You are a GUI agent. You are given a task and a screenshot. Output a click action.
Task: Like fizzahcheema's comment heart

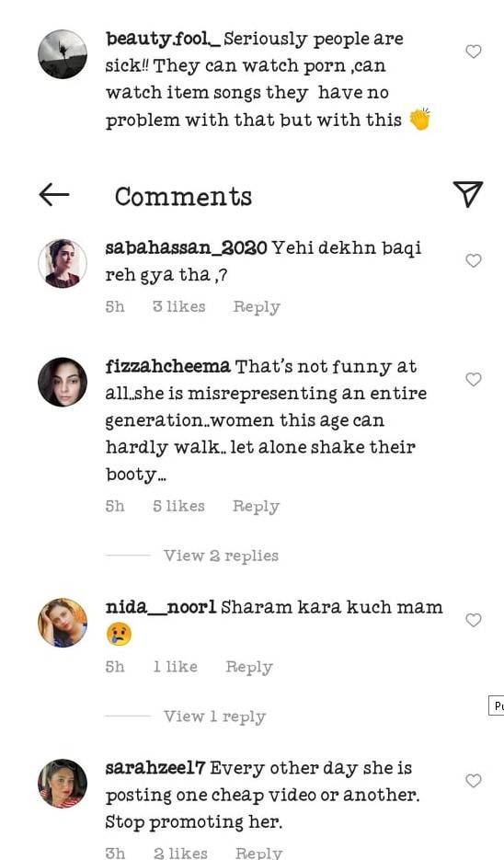click(x=474, y=379)
